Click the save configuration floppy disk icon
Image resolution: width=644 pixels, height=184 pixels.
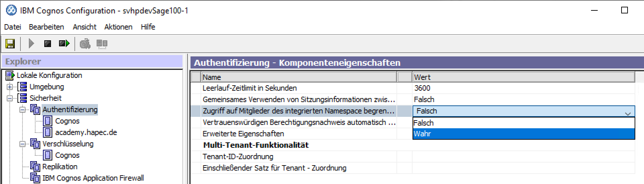10,44
